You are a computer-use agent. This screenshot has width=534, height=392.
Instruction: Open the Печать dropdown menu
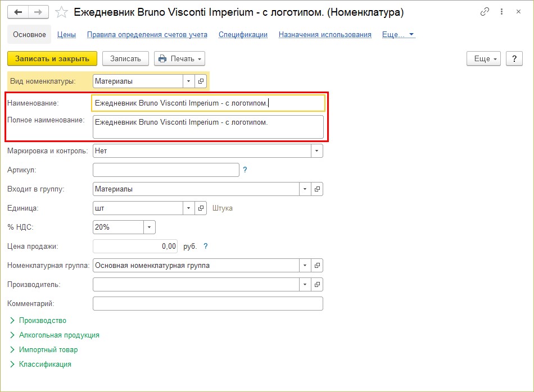(179, 58)
